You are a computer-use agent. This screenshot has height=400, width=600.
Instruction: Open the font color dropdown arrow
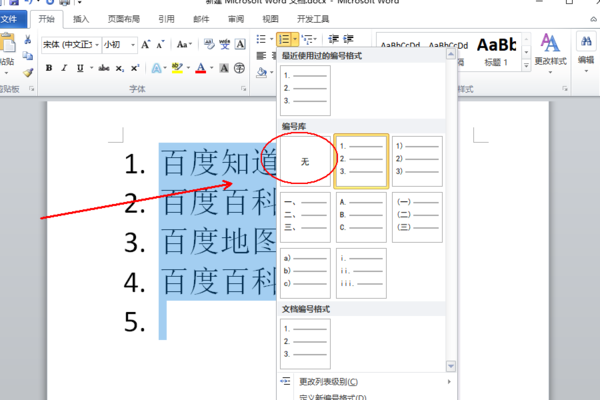[212, 68]
